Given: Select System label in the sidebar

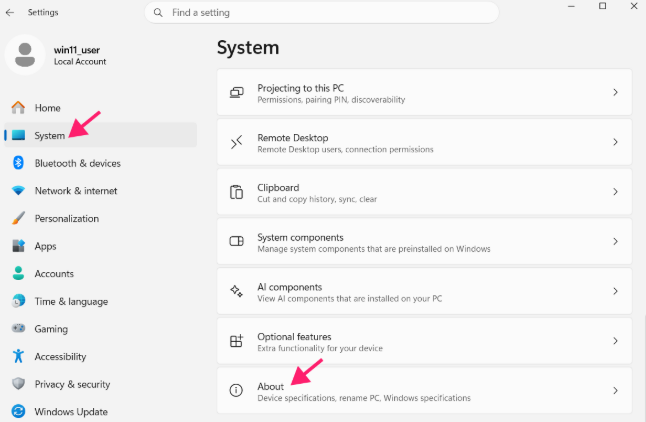Looking at the screenshot, I should (x=49, y=136).
